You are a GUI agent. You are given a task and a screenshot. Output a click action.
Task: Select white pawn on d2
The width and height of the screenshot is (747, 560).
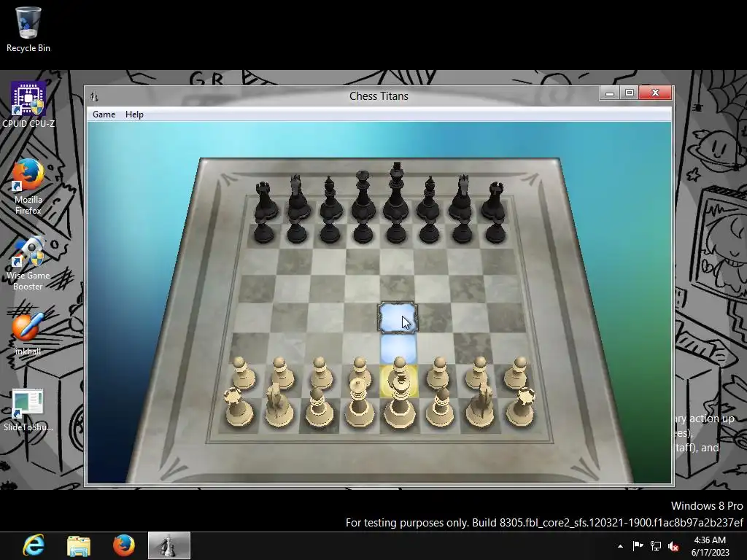point(360,370)
